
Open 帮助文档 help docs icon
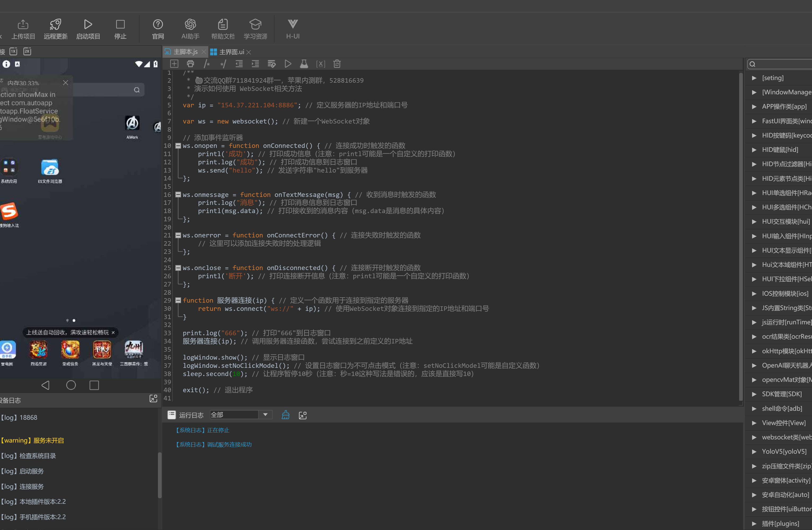[223, 25]
